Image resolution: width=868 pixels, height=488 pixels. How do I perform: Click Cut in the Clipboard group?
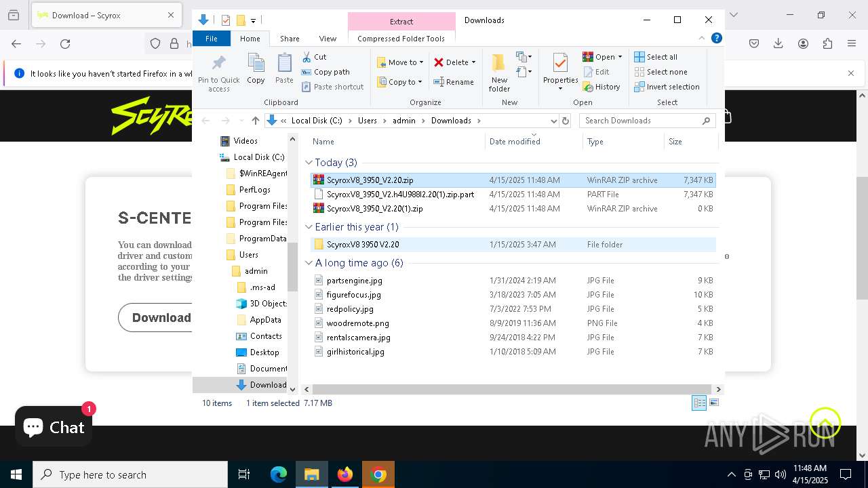pos(314,57)
